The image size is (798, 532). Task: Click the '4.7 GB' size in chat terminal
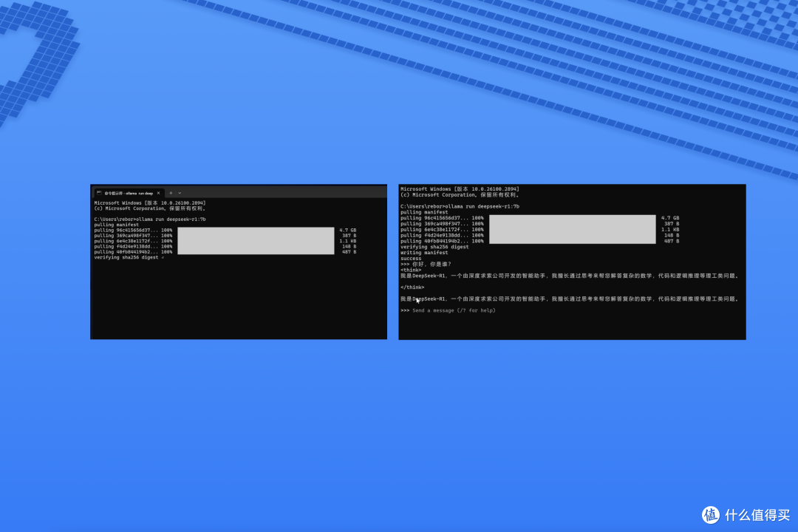[669, 218]
